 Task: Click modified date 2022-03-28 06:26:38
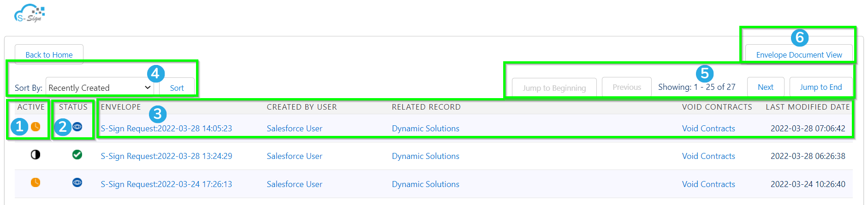click(x=808, y=156)
